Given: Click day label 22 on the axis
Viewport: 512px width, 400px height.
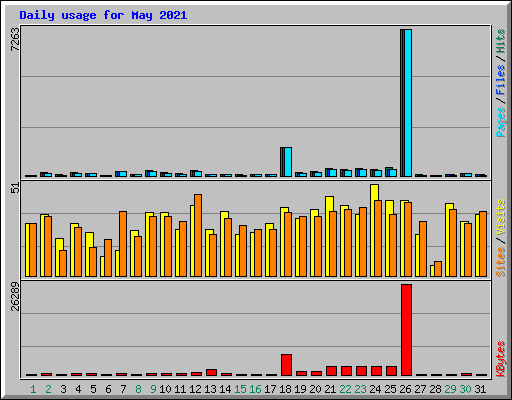Looking at the screenshot, I should tap(345, 389).
